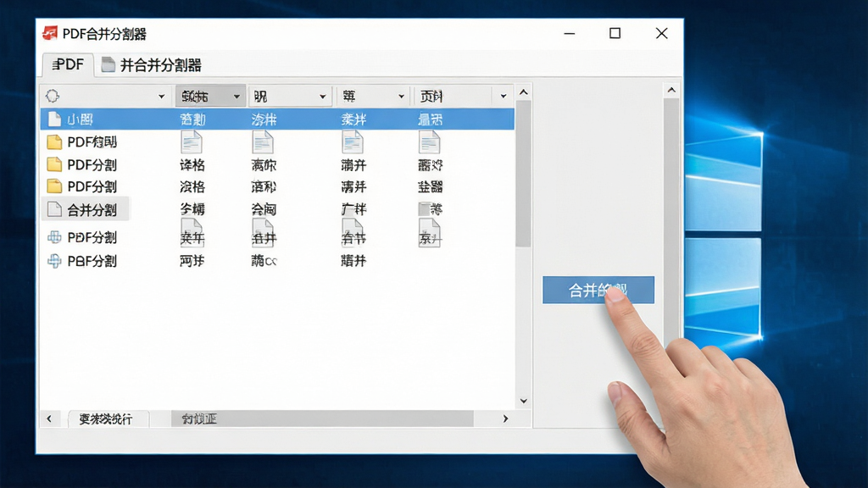Select the gray document icon under the 页 column
This screenshot has width=868, height=488.
pos(429,232)
